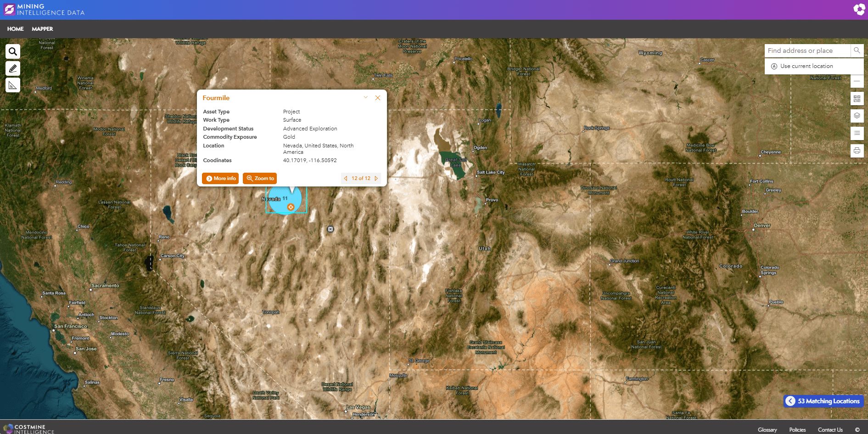This screenshot has width=868, height=434.
Task: Open the Policies footer link
Action: 797,430
